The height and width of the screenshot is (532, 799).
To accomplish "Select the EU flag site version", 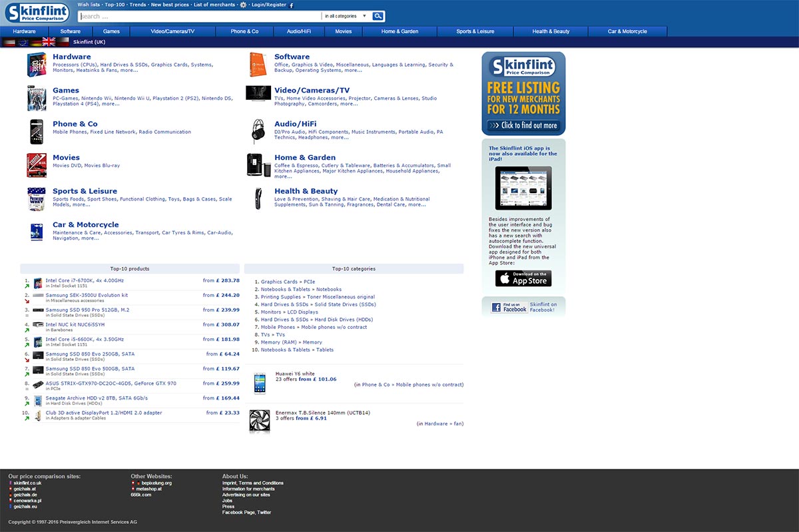I will pyautogui.click(x=23, y=41).
